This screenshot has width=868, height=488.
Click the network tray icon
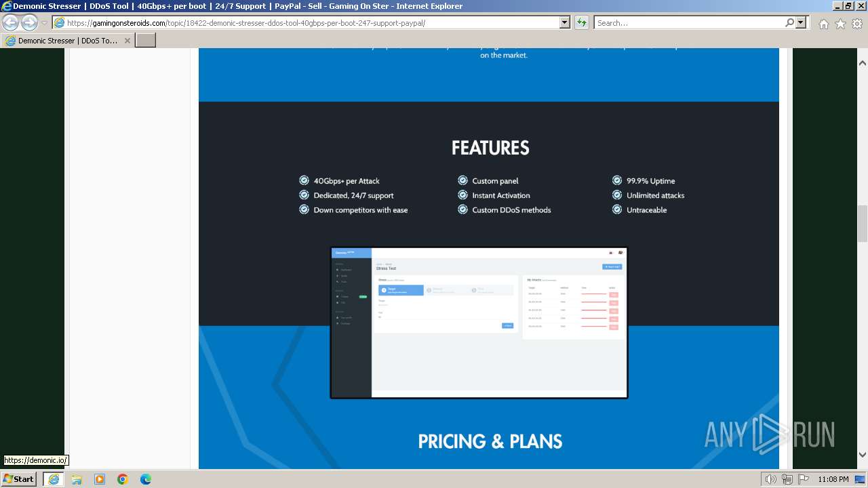787,479
